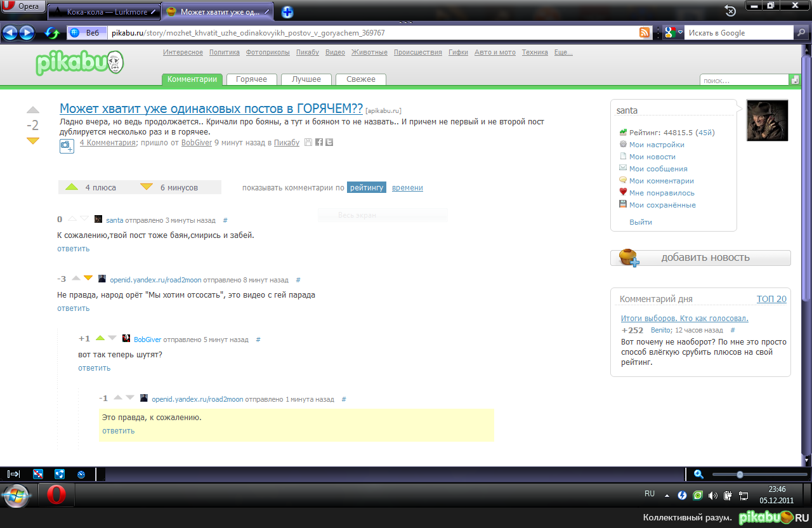Switch to the "Горячее" tab
Screen dimensions: 812x528
coord(253,79)
